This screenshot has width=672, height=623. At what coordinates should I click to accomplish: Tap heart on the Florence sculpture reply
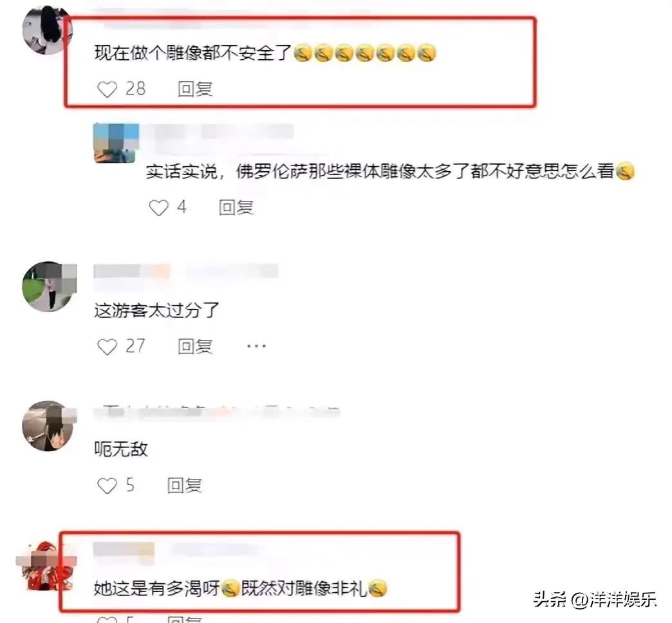158,208
